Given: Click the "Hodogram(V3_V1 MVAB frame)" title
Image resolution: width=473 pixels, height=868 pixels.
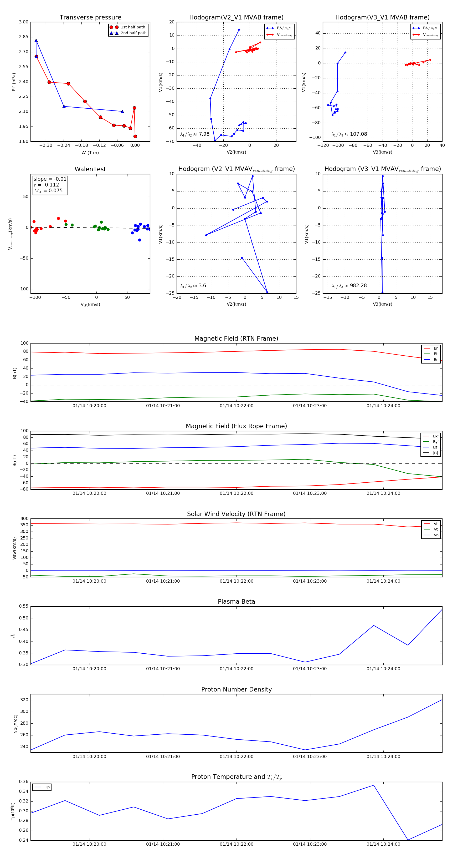Looking at the screenshot, I should coord(382,18).
